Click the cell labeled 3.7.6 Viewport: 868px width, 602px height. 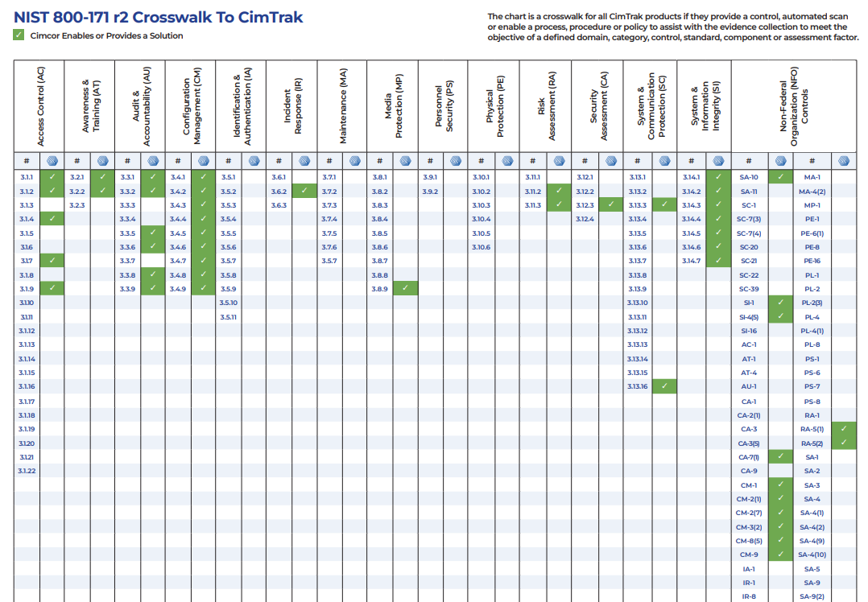point(329,247)
